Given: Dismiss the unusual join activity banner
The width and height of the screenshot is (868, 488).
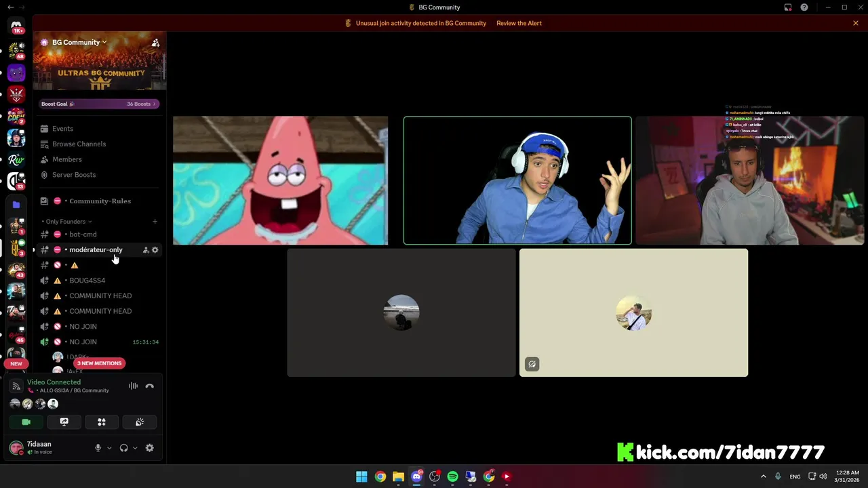Looking at the screenshot, I should 856,23.
